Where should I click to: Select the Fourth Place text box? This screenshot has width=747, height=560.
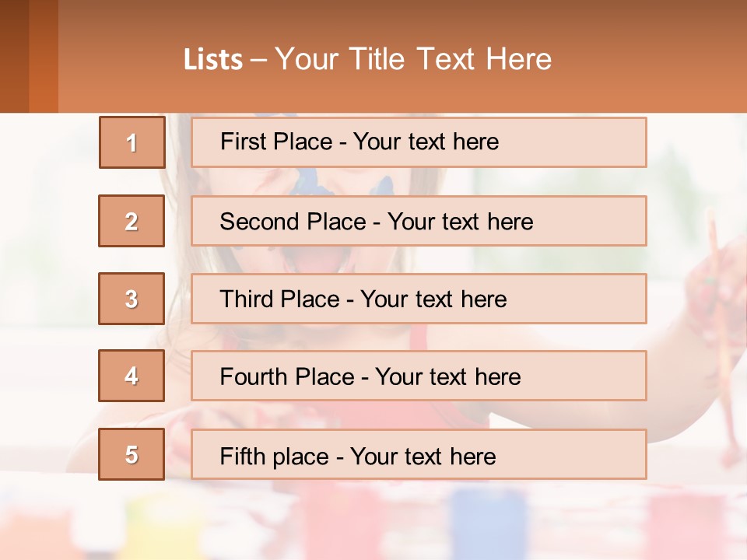[x=419, y=376]
